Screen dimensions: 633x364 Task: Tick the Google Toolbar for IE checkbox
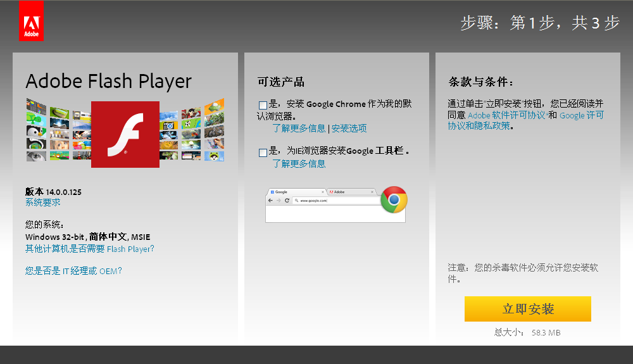coord(263,152)
